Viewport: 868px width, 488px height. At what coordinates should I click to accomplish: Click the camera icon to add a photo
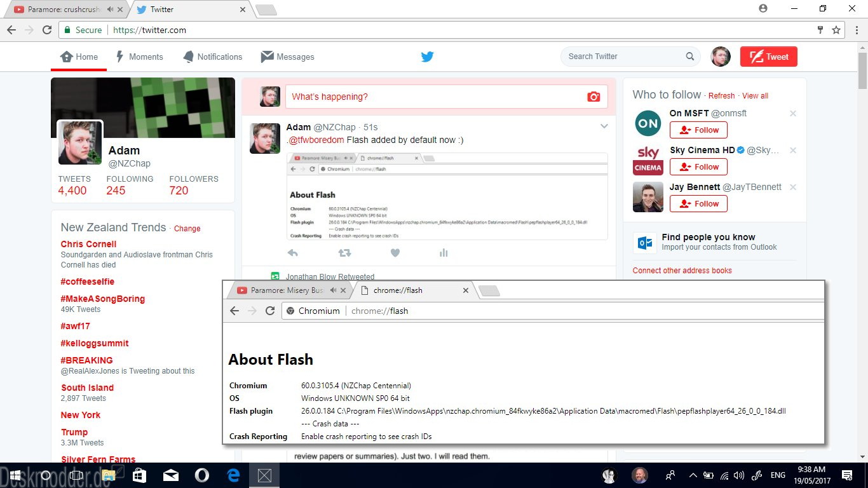(593, 97)
